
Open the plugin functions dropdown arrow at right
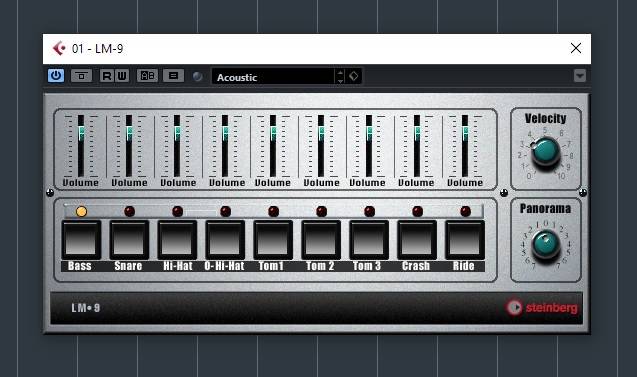(580, 76)
